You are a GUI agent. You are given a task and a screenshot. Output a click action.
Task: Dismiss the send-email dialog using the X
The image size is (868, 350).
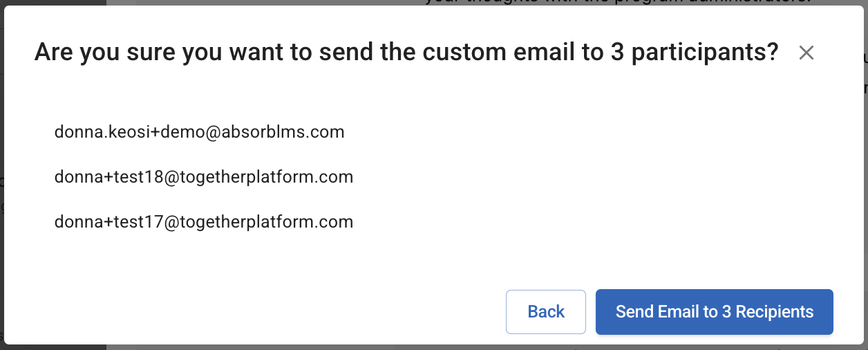[x=806, y=53]
